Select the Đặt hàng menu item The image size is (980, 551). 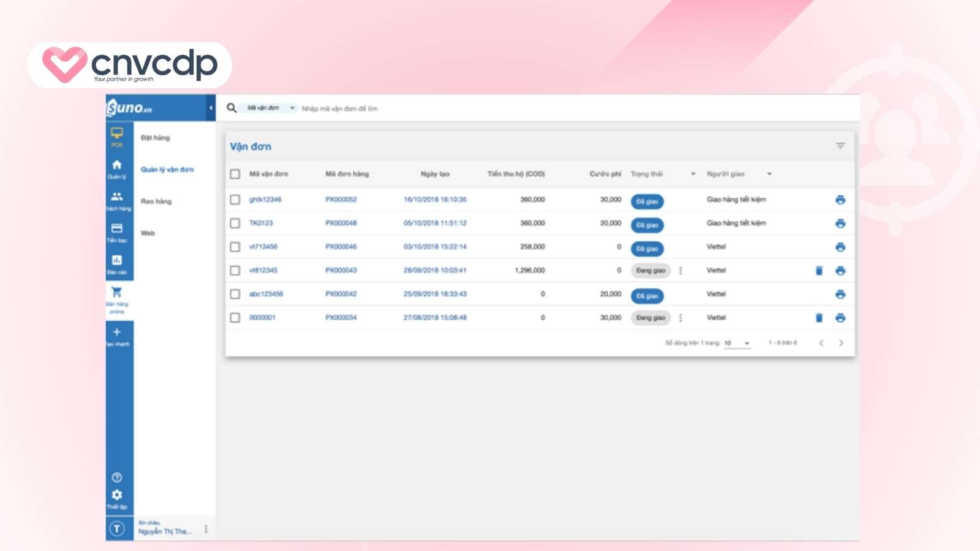[x=156, y=138]
